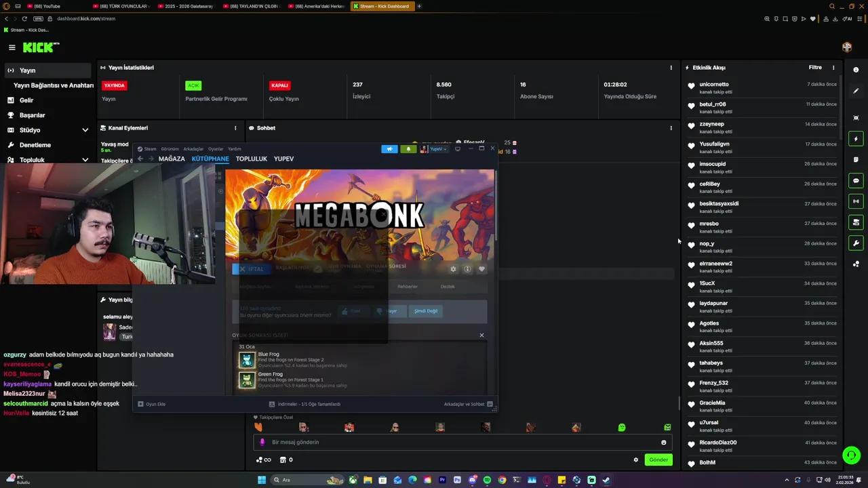Click the three-dots cluster icon in the right sidebar
868x488 pixels.
click(856, 264)
